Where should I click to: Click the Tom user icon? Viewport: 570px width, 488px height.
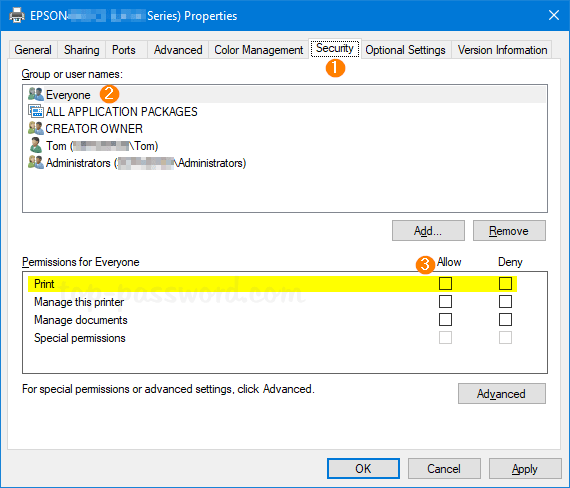(36, 145)
